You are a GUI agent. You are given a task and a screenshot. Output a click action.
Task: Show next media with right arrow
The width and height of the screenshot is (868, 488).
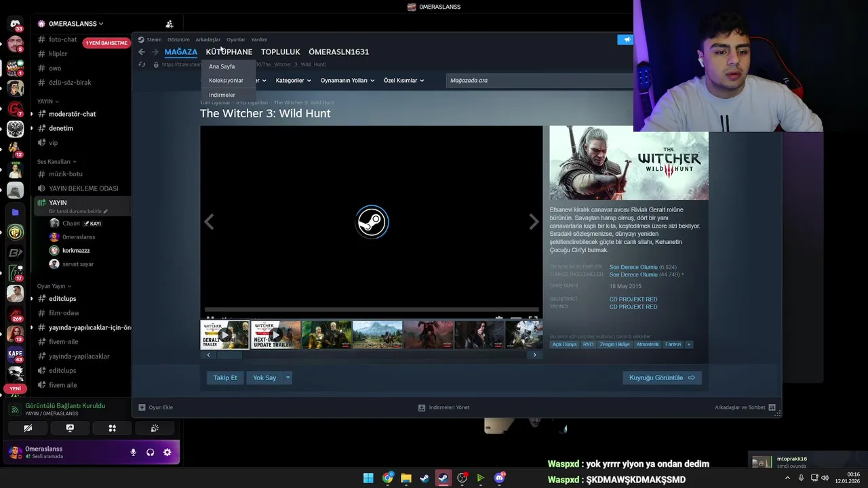(534, 222)
